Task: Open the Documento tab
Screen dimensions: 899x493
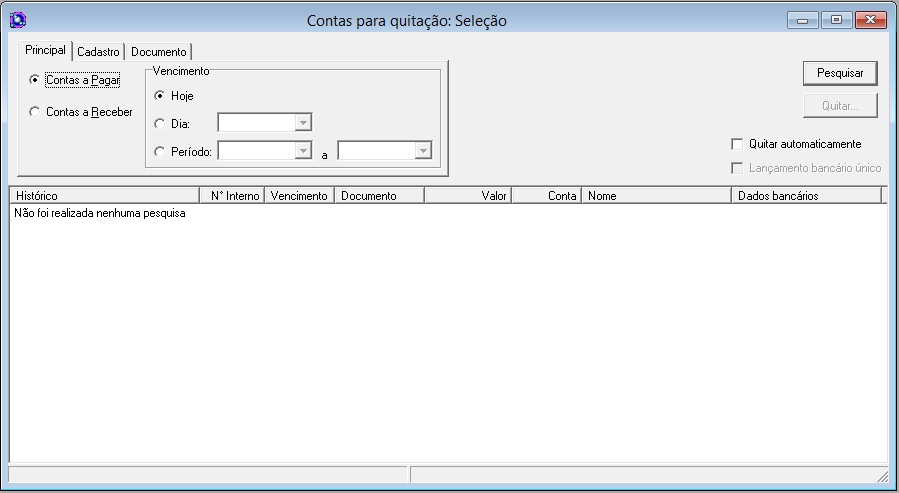Action: [159, 52]
